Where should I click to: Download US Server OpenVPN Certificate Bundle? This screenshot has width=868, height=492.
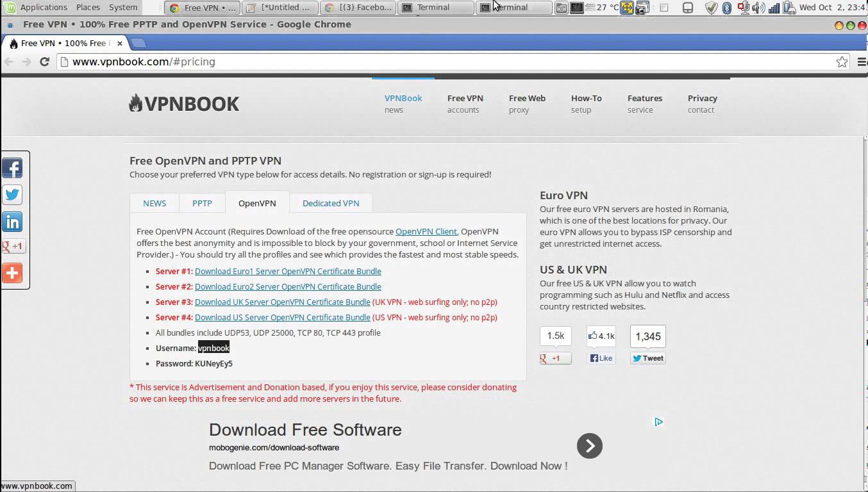click(283, 317)
